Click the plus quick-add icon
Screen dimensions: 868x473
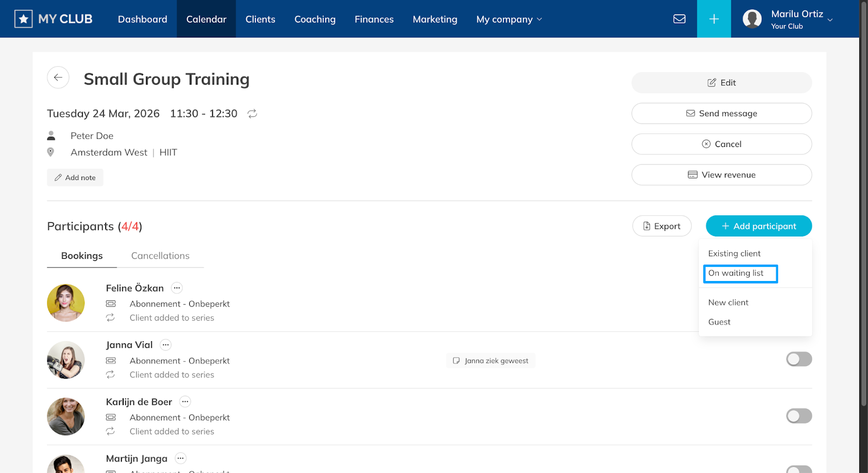coord(714,19)
